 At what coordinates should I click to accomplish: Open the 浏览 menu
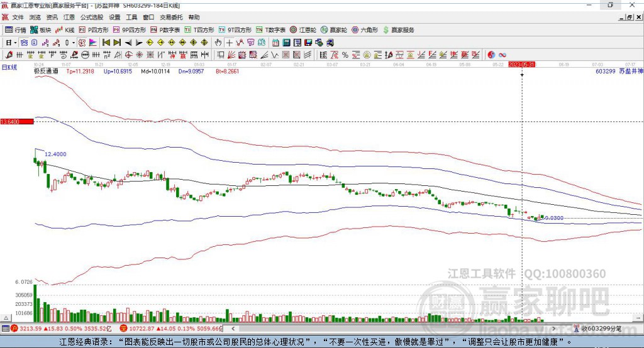(35, 17)
